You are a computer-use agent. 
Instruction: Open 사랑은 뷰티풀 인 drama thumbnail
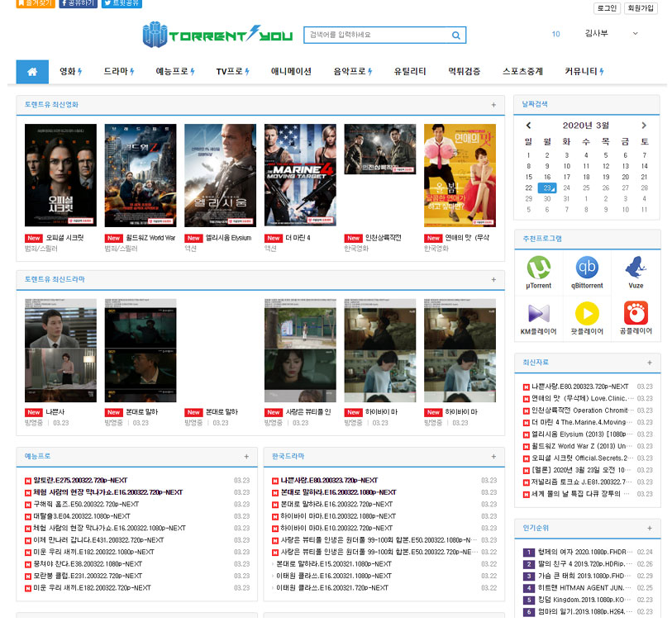pyautogui.click(x=300, y=350)
